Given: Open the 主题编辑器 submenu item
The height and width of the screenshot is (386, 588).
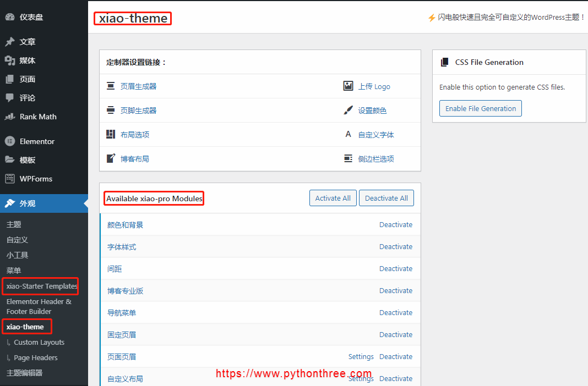Looking at the screenshot, I should (x=24, y=373).
